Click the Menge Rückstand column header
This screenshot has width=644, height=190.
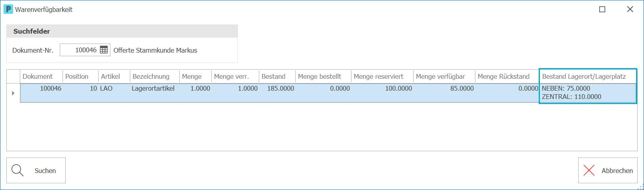[x=507, y=76]
